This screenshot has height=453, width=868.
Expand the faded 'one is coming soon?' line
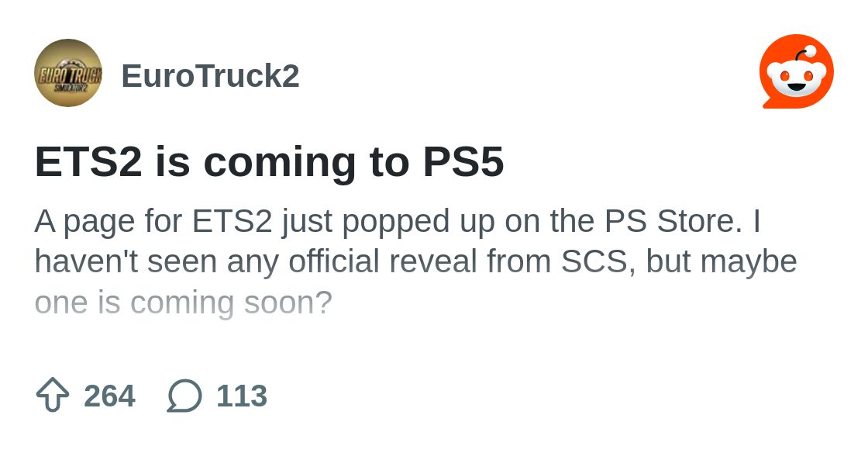[x=183, y=303]
